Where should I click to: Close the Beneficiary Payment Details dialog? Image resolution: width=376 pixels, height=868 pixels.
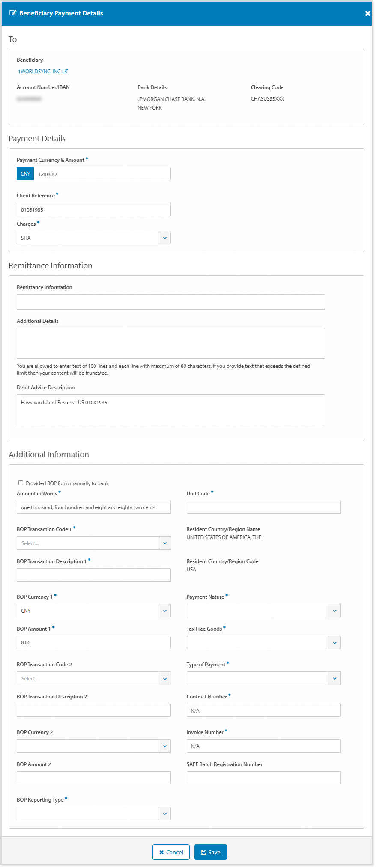point(367,13)
